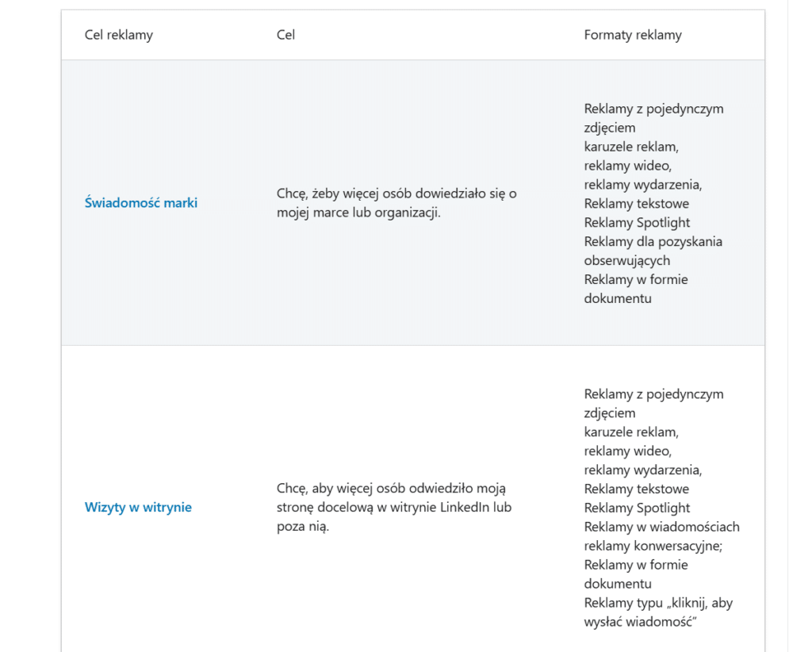Click "Reklamy Spotlight" in Wizyty w witrynie row

tap(637, 508)
